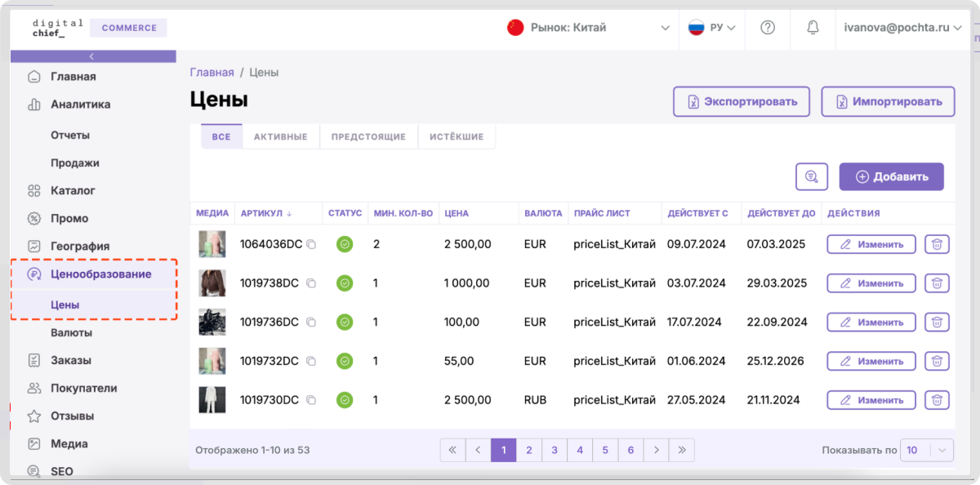This screenshot has width=980, height=485.
Task: Click the Экспортировать button
Action: click(x=742, y=102)
